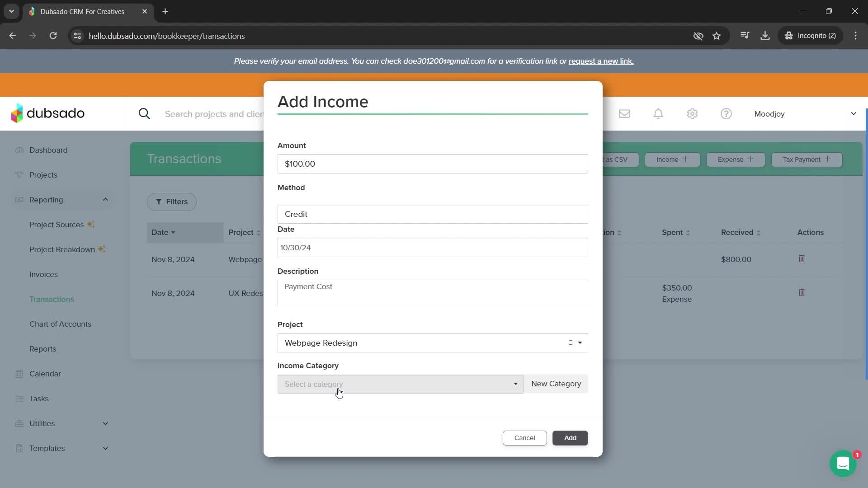Click the $350.00 spent amount
The width and height of the screenshot is (868, 488).
pyautogui.click(x=677, y=288)
